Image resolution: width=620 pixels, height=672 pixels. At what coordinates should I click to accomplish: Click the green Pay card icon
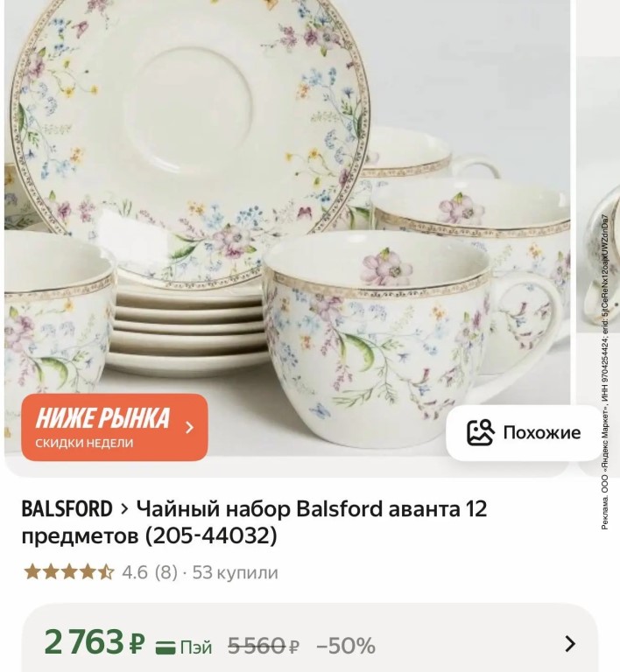(166, 647)
